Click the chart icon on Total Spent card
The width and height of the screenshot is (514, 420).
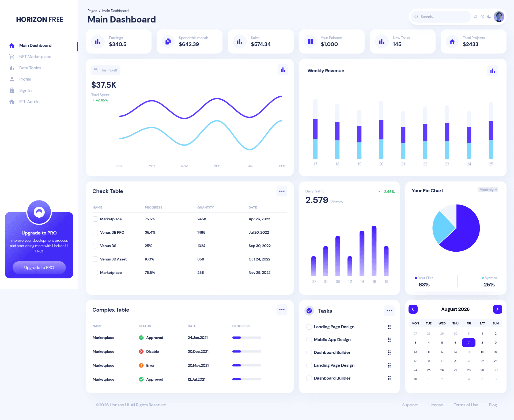283,70
